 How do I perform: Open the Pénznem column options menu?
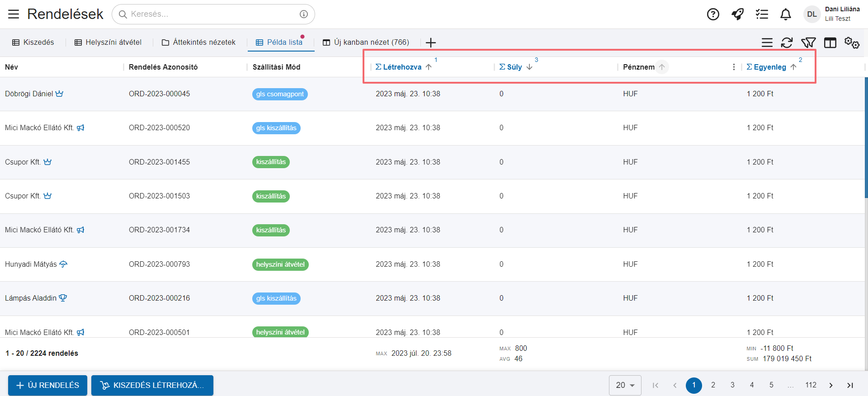point(733,67)
